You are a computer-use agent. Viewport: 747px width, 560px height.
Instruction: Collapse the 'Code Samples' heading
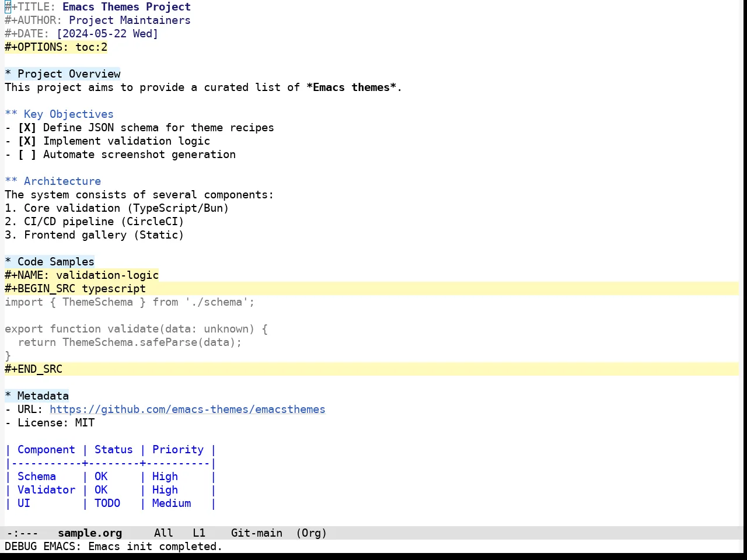tap(50, 262)
